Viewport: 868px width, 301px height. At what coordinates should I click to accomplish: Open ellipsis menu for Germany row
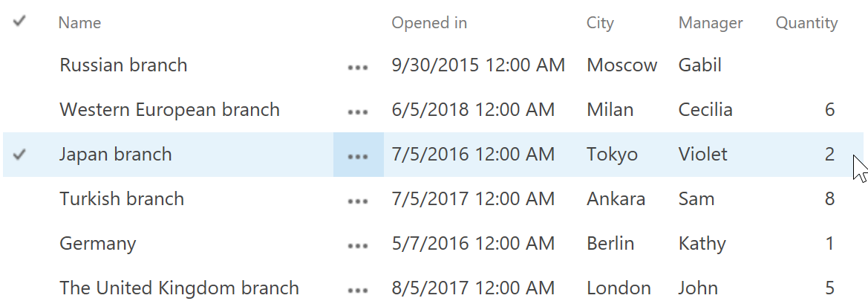(x=358, y=245)
